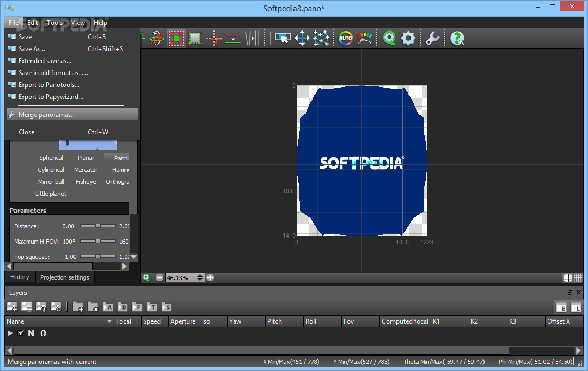
Task: Select Save in old format as...
Action: (72, 73)
